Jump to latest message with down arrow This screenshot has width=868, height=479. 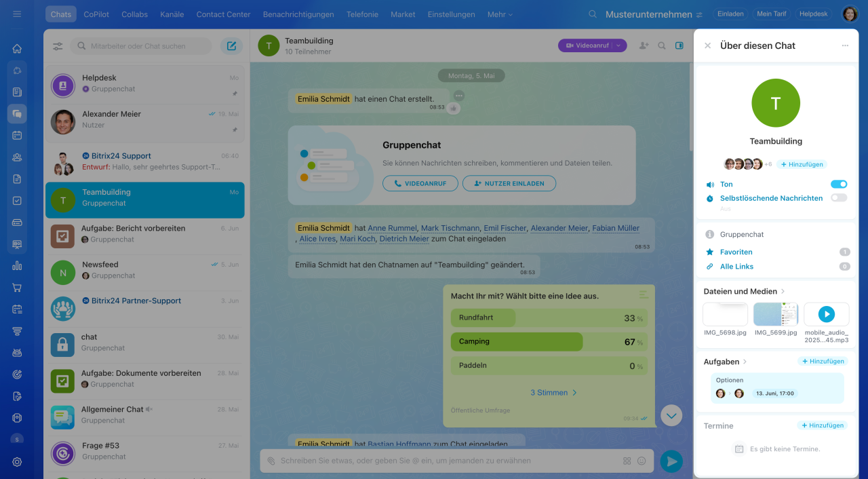click(x=671, y=415)
